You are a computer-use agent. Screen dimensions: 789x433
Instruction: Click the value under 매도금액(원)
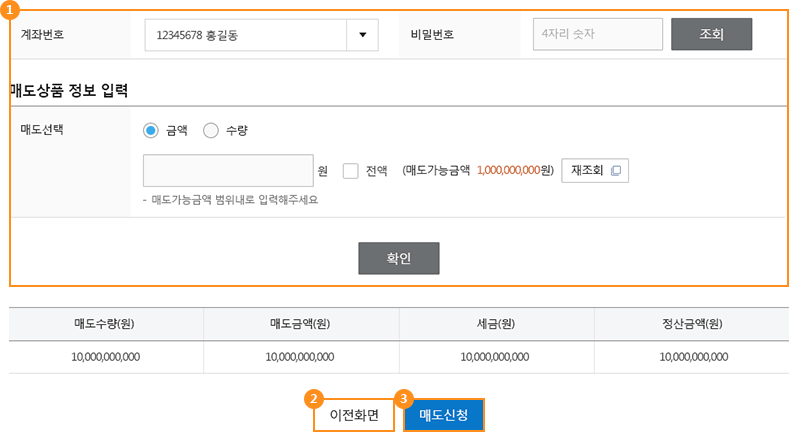300,357
